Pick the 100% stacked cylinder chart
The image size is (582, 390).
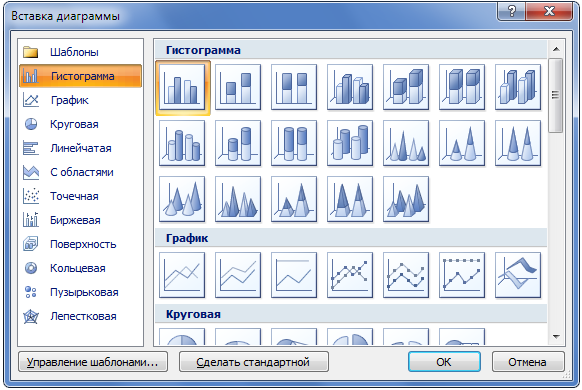[x=294, y=143]
